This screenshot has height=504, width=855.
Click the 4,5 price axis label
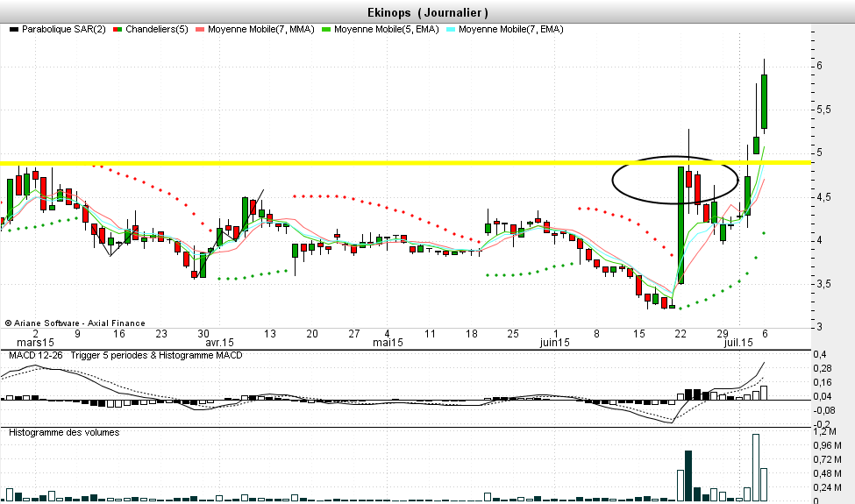coord(824,197)
